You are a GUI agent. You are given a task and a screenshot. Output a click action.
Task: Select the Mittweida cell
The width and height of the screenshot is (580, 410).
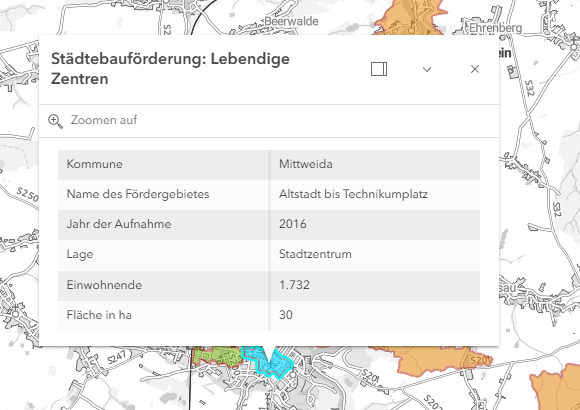[375, 164]
